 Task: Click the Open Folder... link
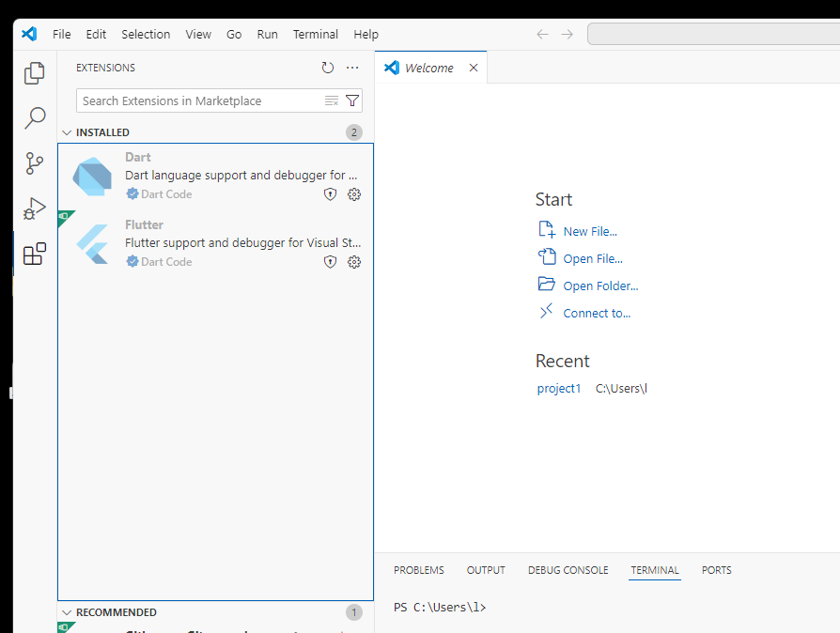click(x=600, y=286)
